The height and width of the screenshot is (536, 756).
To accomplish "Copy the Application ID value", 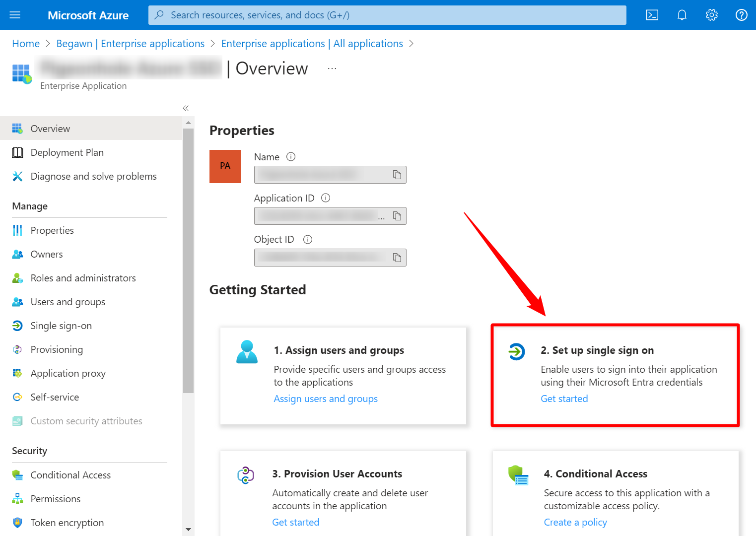I will 397,216.
